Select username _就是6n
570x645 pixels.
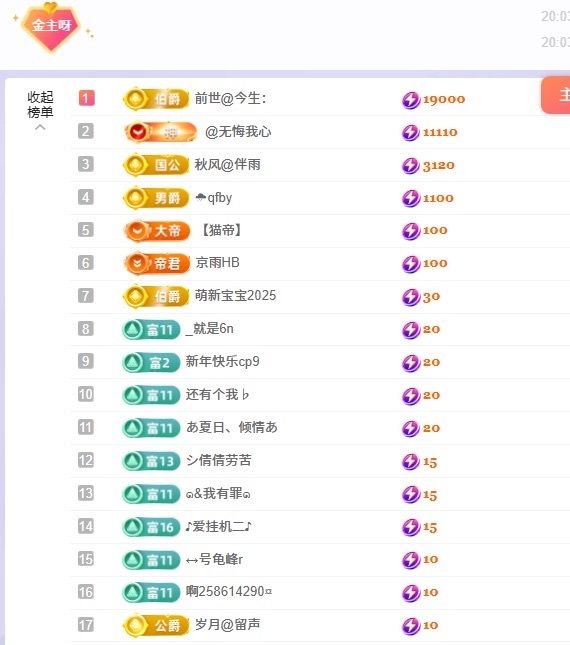click(209, 329)
